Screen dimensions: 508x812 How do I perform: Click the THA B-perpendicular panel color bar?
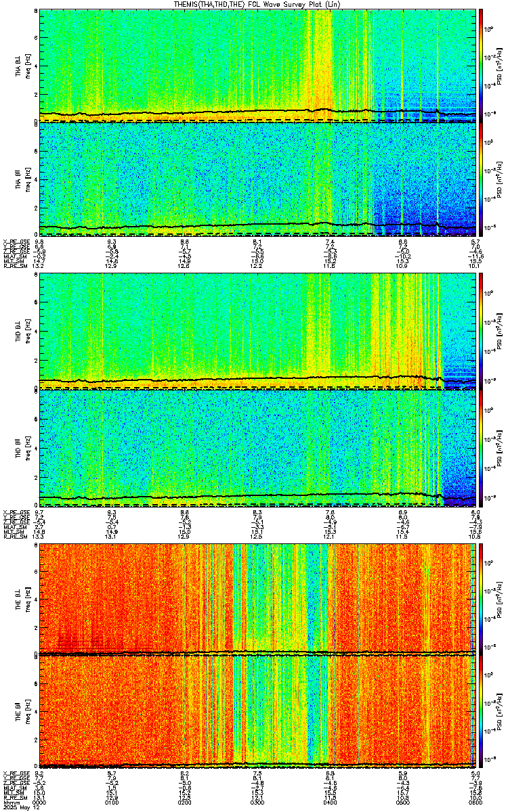(x=481, y=65)
